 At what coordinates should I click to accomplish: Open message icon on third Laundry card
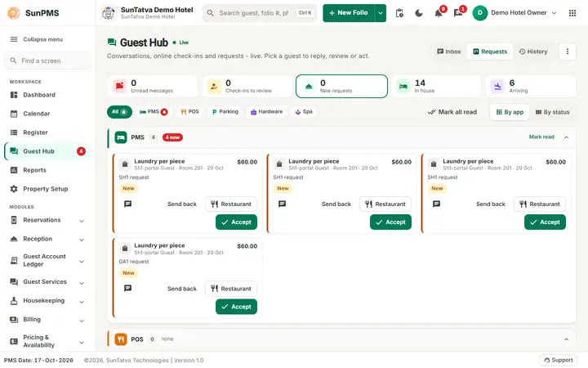tap(436, 204)
